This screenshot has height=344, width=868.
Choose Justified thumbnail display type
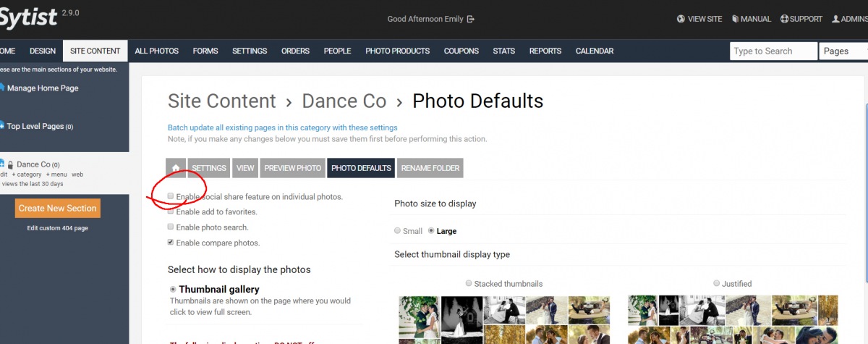click(x=717, y=283)
